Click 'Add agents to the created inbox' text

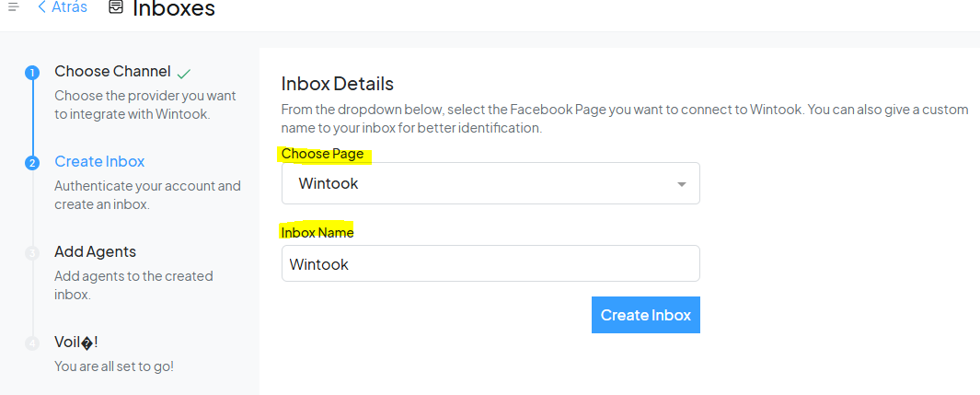click(133, 285)
